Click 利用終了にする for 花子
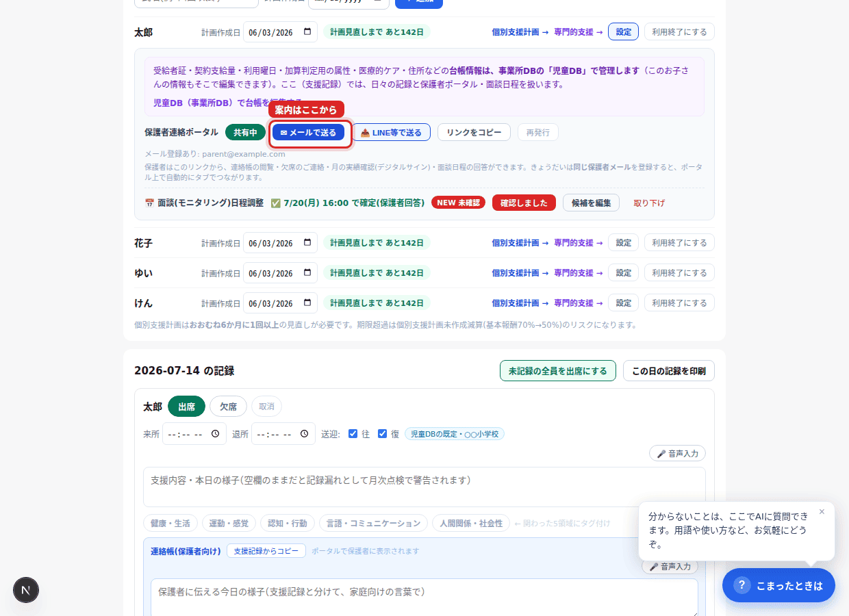 [x=679, y=242]
